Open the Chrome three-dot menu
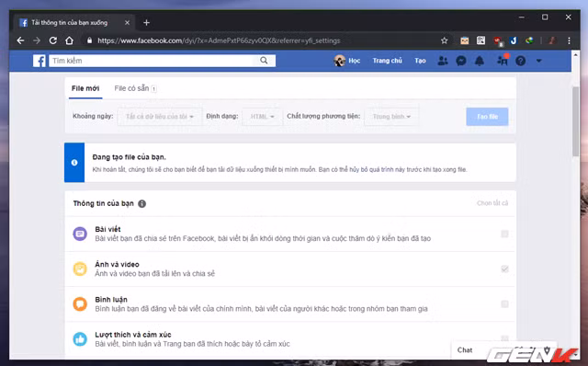This screenshot has width=588, height=366. (569, 40)
